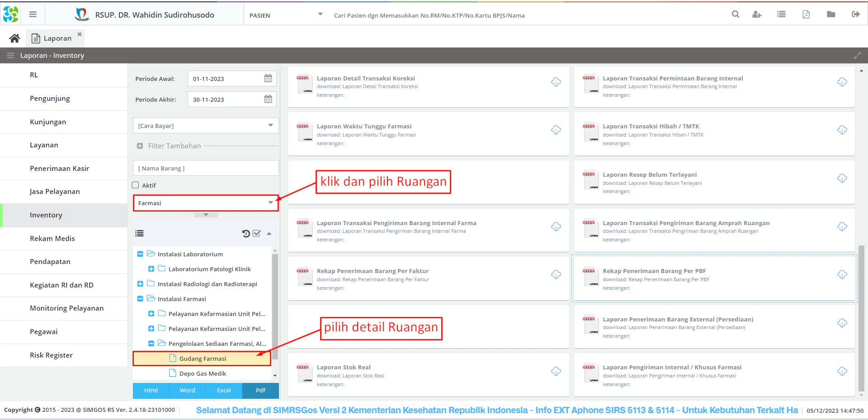Select the Pengunjung report menu
The height and width of the screenshot is (420, 868).
[64, 99]
